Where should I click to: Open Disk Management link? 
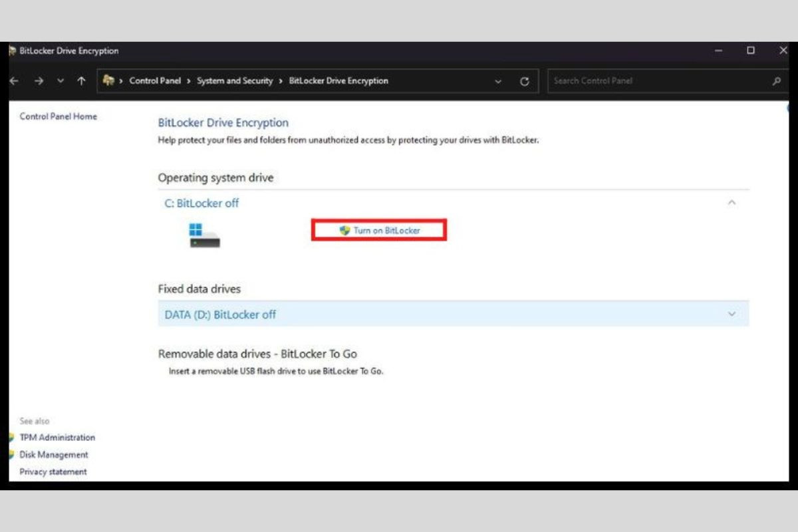54,455
